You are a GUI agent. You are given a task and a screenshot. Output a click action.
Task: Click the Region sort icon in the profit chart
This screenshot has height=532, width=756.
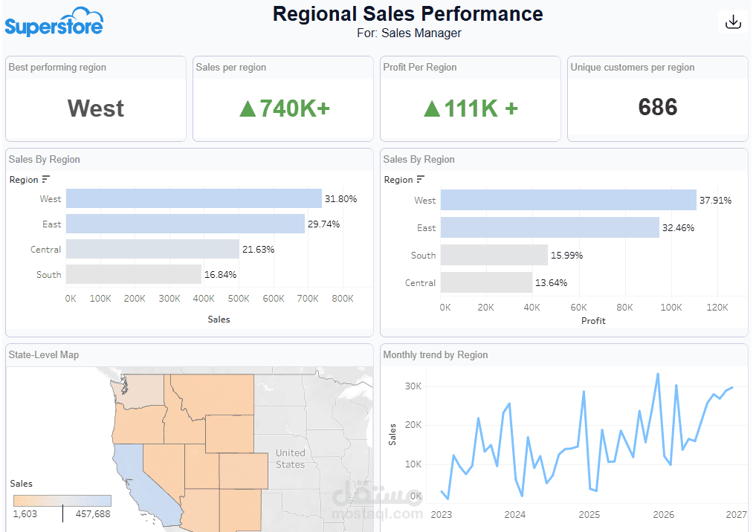421,179
